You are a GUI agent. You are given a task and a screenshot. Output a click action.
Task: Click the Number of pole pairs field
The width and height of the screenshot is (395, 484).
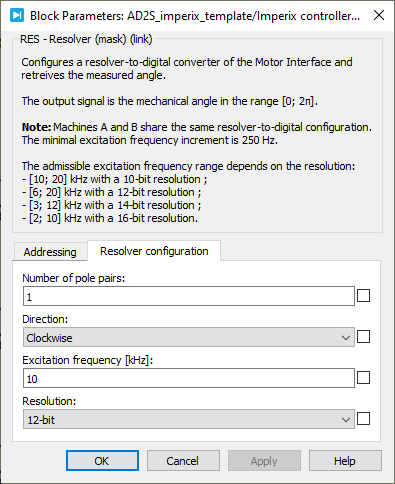click(x=189, y=296)
